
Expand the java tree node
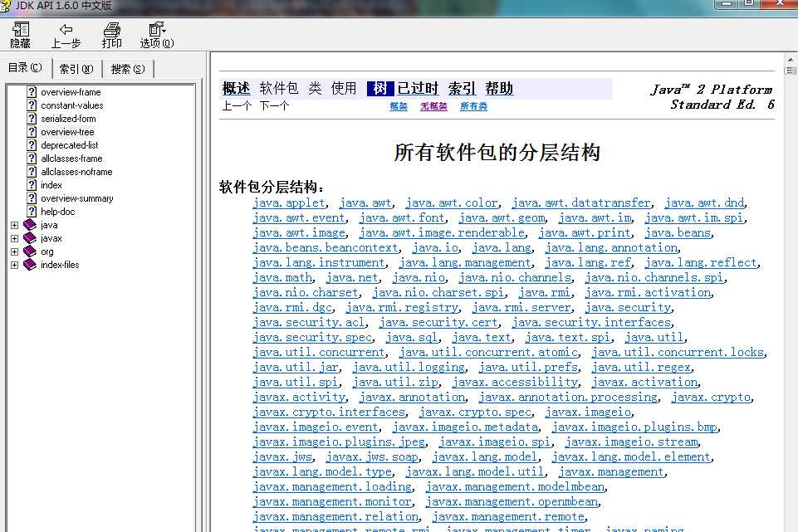coord(14,225)
